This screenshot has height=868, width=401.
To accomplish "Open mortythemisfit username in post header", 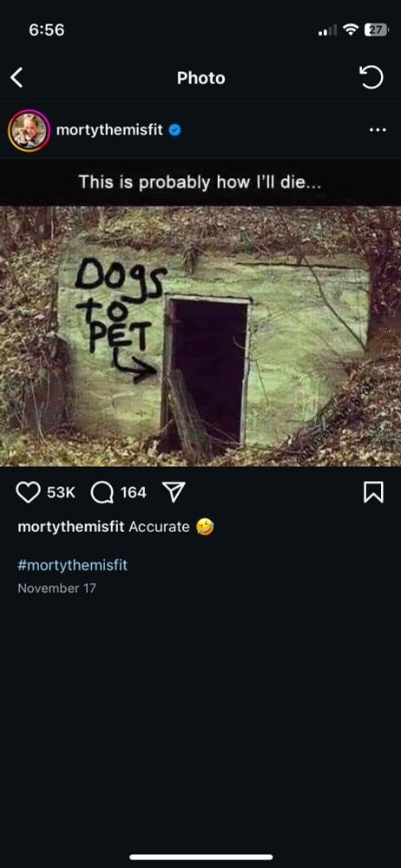I will pyautogui.click(x=109, y=131).
